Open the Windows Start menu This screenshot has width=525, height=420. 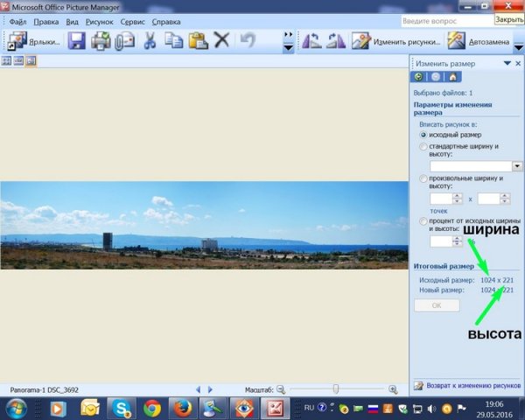click(16, 409)
